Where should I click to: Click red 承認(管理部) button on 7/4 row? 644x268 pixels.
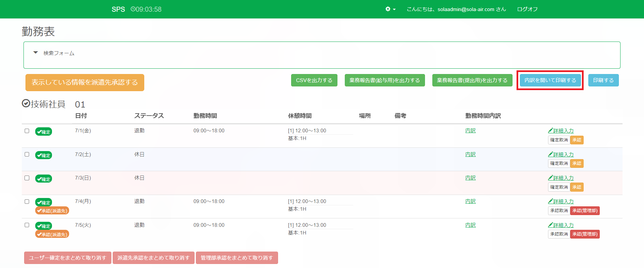point(585,211)
